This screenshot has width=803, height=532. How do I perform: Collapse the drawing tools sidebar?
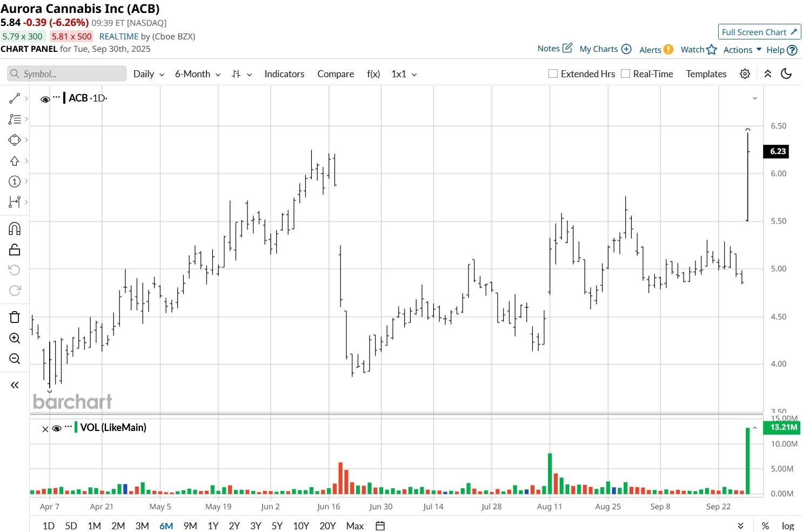tap(15, 385)
